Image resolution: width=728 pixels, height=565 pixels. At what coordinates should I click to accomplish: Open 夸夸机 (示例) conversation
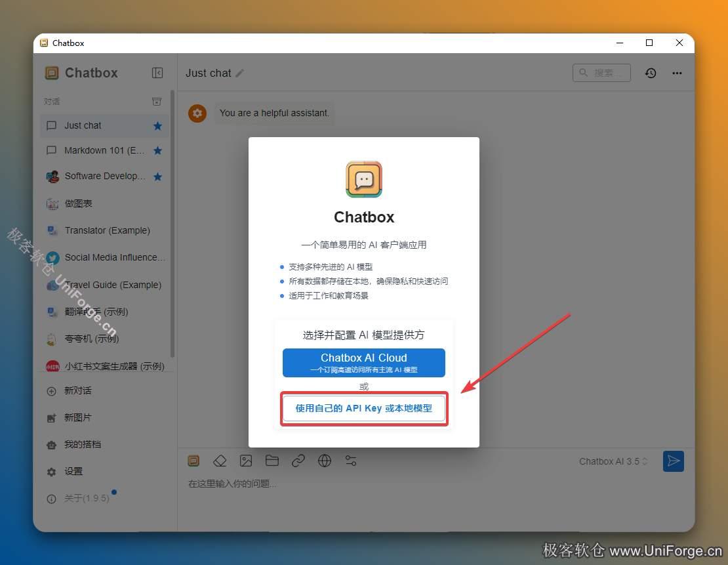pyautogui.click(x=105, y=339)
